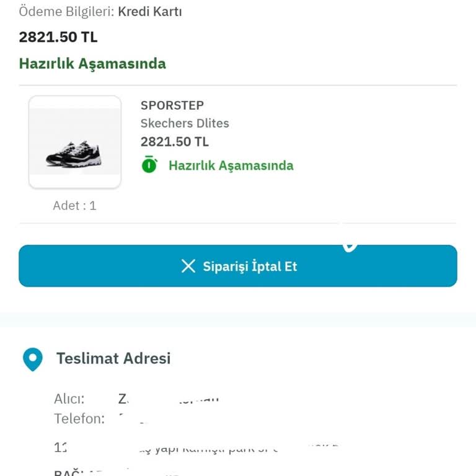Tap the recipient name beside Alıcı

tap(167, 400)
